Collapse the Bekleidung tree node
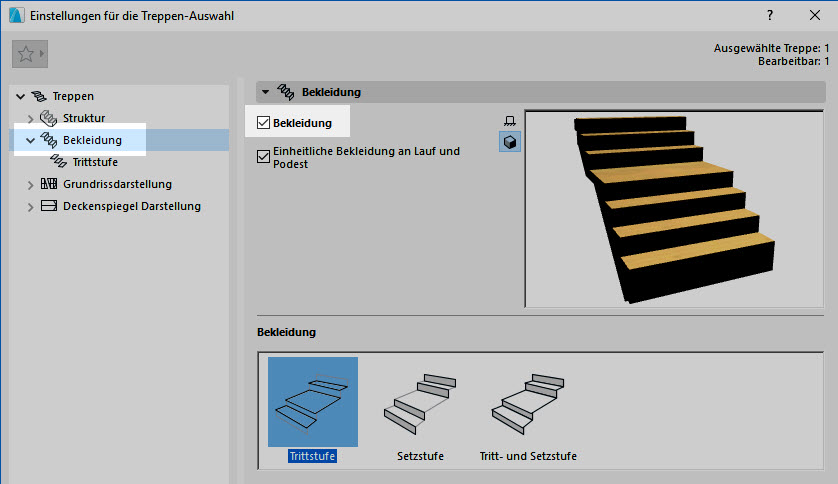 30,140
